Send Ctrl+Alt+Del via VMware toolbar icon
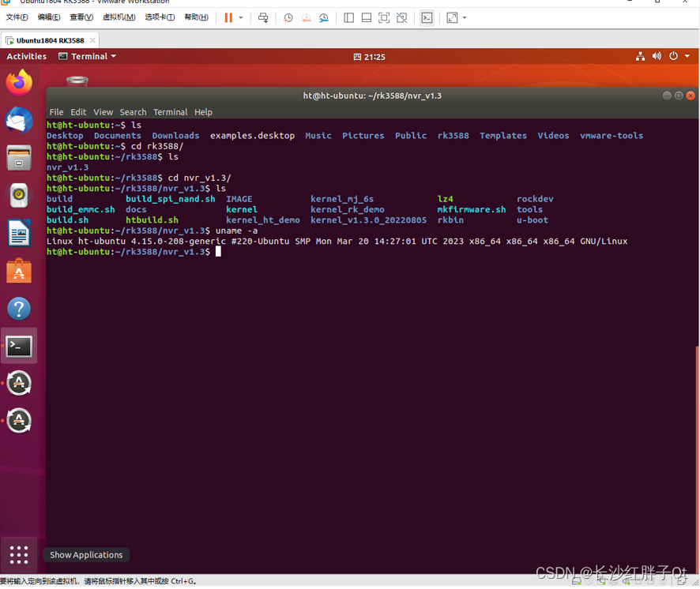 263,18
